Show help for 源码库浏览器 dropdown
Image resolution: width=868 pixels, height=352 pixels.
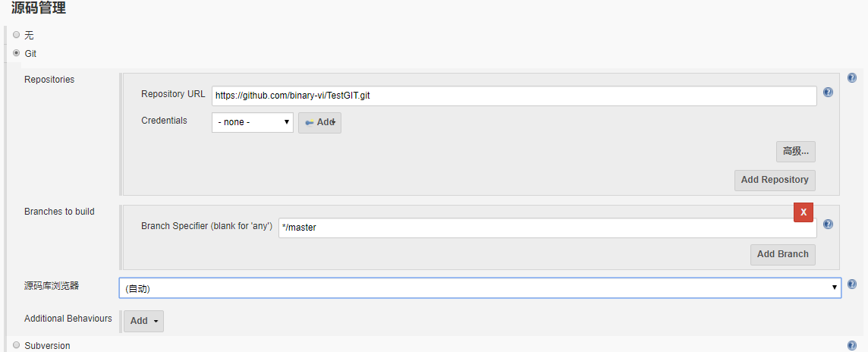pyautogui.click(x=851, y=284)
